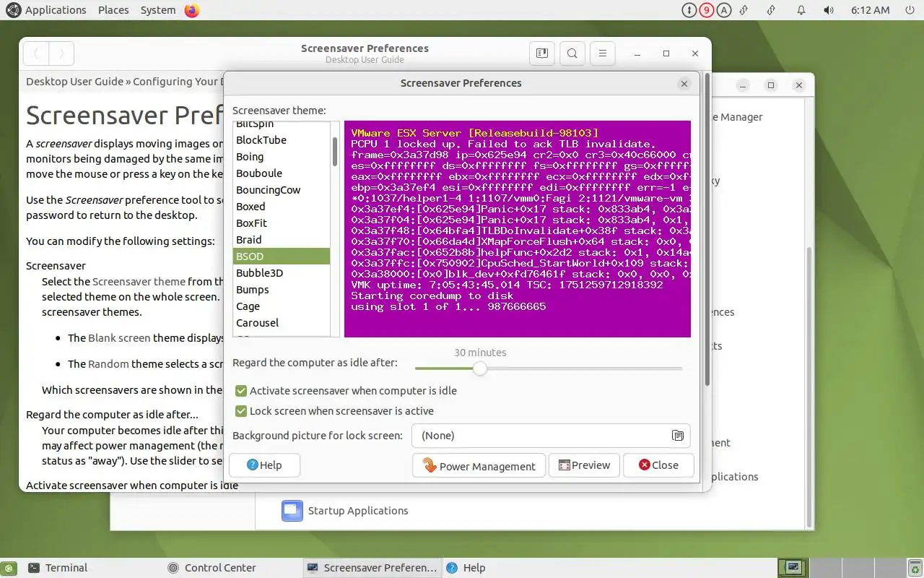Click the search icon in Help viewer
This screenshot has width=924, height=578.
click(572, 53)
